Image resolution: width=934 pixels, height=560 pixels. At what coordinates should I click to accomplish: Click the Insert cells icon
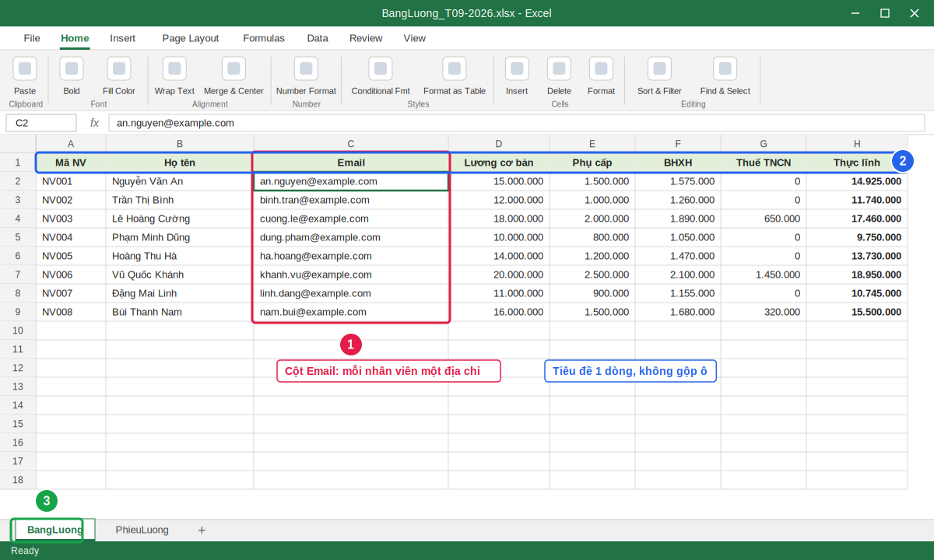point(517,68)
